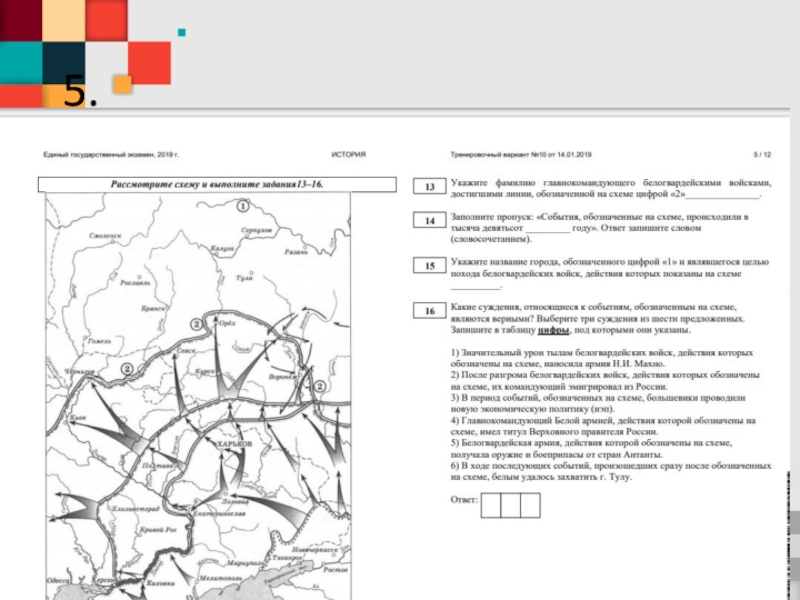
Task: Click the small orange square beside slide number
Action: 122,84
